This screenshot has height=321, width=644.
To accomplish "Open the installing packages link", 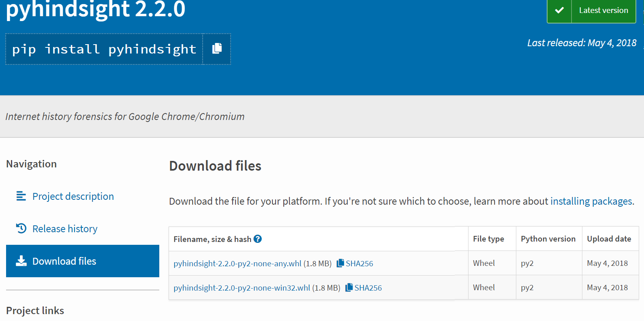I will 591,201.
